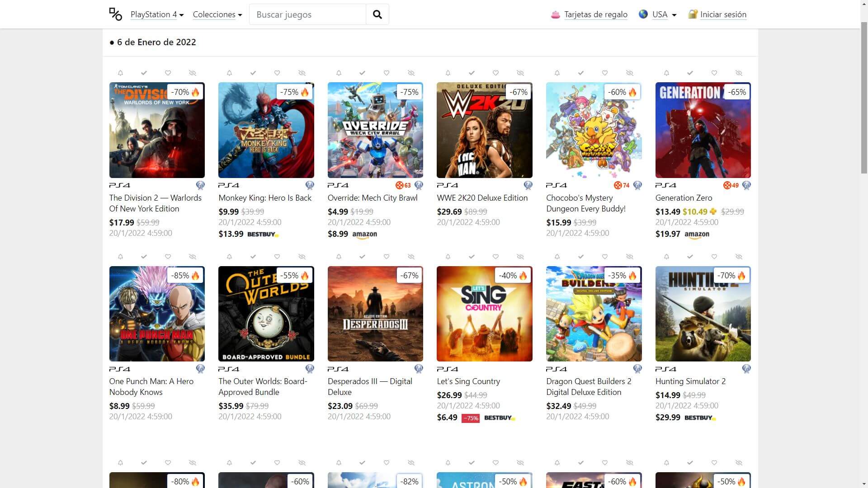868x488 pixels.
Task: Click the trophy icon next to WWE 2K20
Action: [528, 185]
